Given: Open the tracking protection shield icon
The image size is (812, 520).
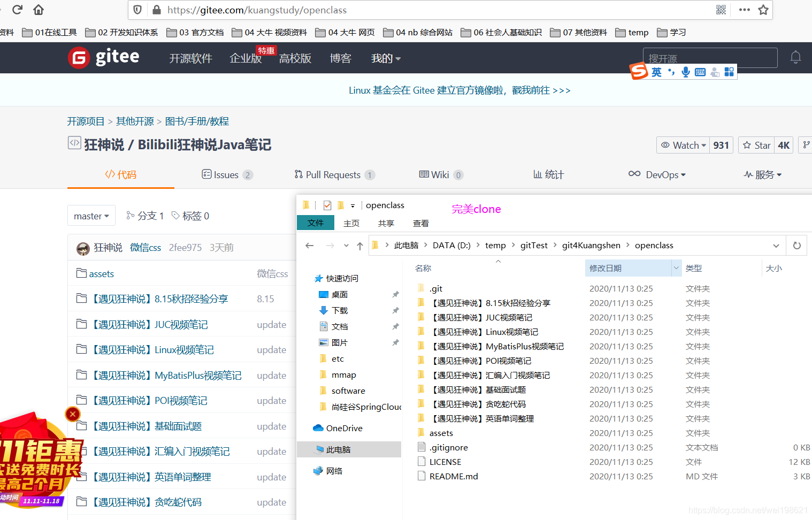Looking at the screenshot, I should coord(137,10).
